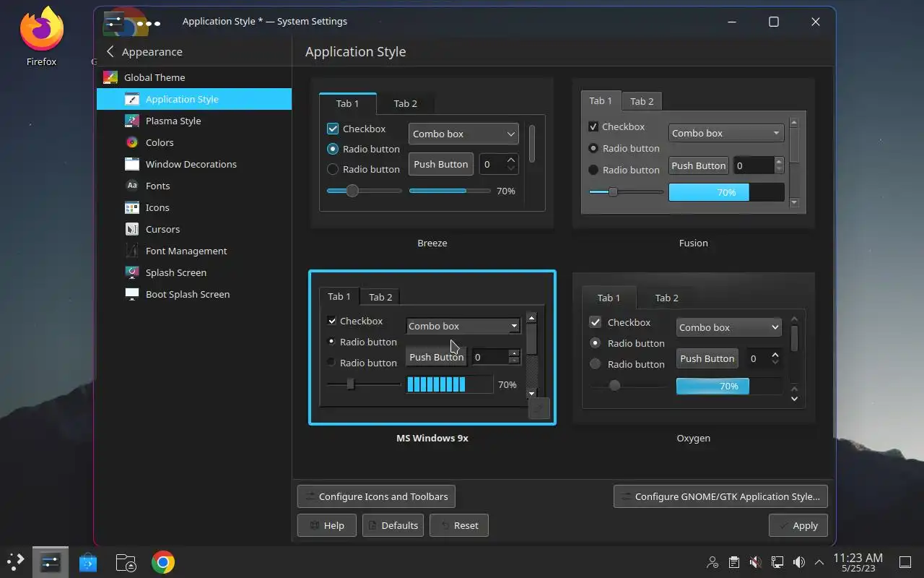
Task: Switch to Tab 2 in MS Windows 9x preview
Action: [x=380, y=297]
